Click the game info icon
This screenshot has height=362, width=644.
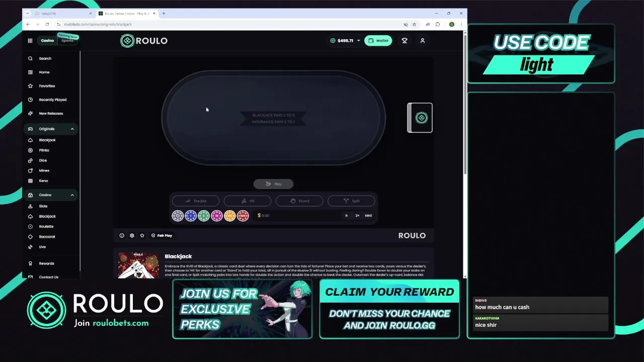click(x=122, y=235)
